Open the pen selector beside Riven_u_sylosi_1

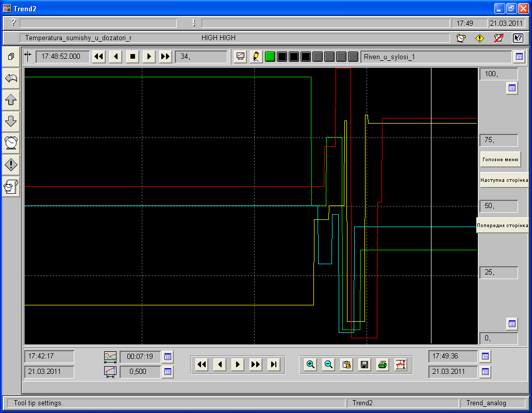(x=519, y=57)
